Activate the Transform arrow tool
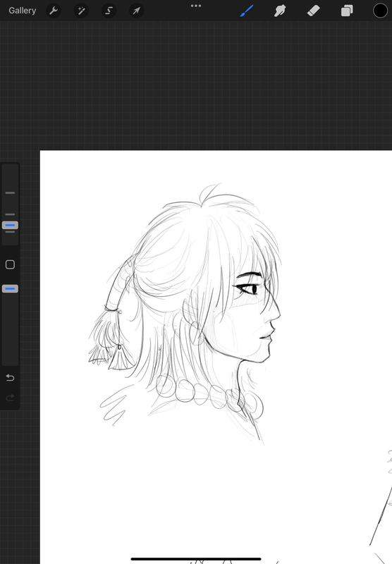 pos(137,11)
